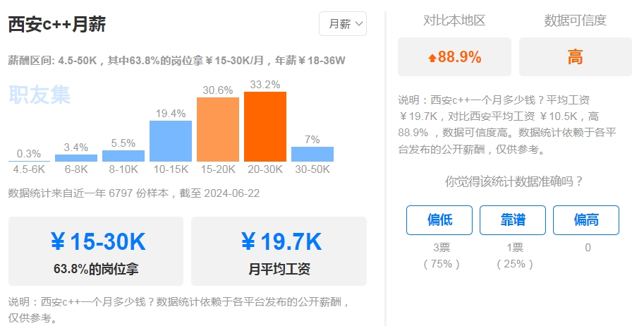
Task: Click the 西安c++月薪 title
Action: [57, 24]
